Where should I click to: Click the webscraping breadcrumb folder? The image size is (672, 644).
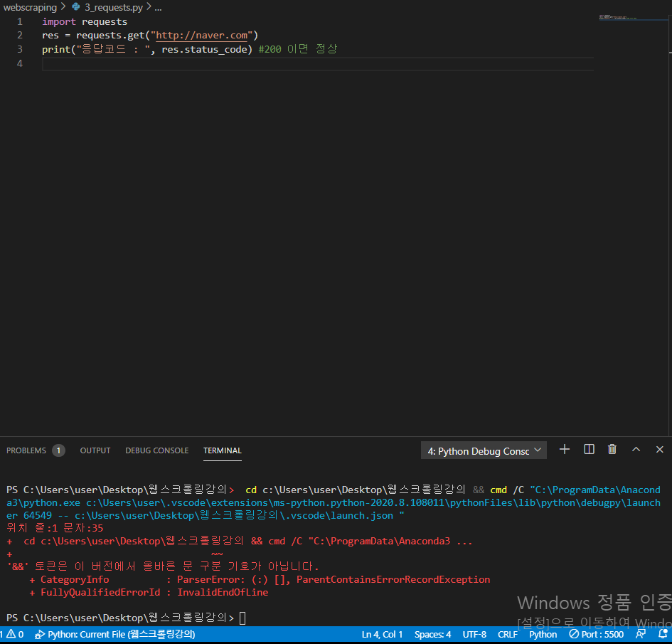pos(30,7)
